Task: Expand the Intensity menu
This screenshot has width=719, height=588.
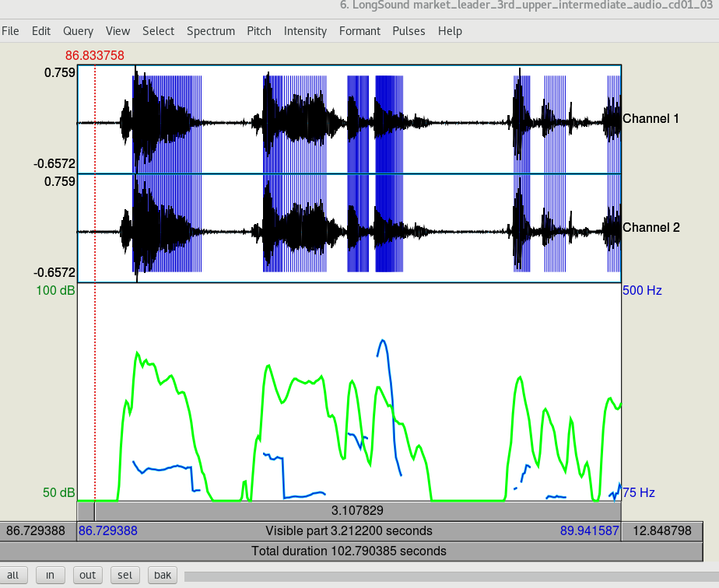Action: [305, 31]
